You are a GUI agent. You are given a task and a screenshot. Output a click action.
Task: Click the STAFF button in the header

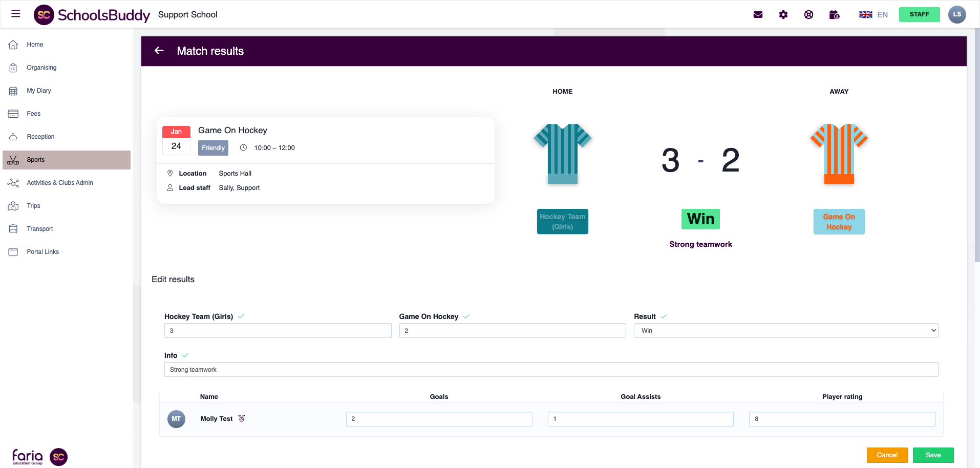(x=919, y=14)
